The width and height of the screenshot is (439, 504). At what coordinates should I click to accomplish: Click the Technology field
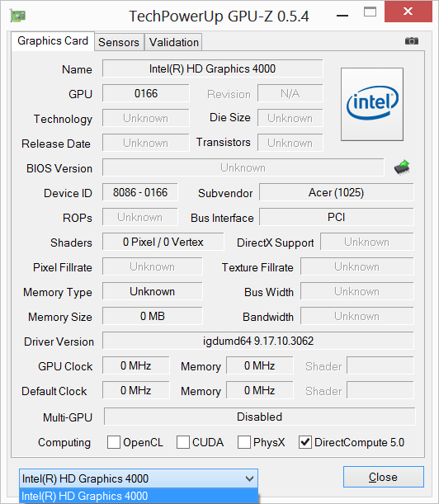[x=146, y=118]
